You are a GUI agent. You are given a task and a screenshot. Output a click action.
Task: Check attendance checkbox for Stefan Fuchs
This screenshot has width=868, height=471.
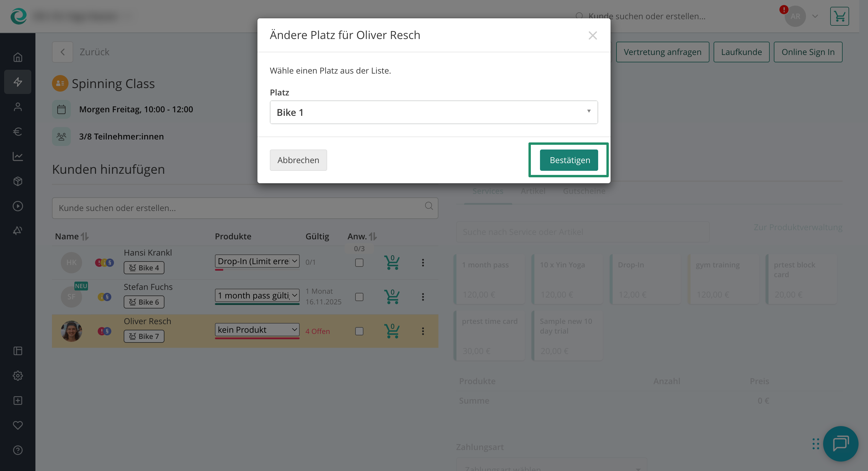pyautogui.click(x=359, y=297)
